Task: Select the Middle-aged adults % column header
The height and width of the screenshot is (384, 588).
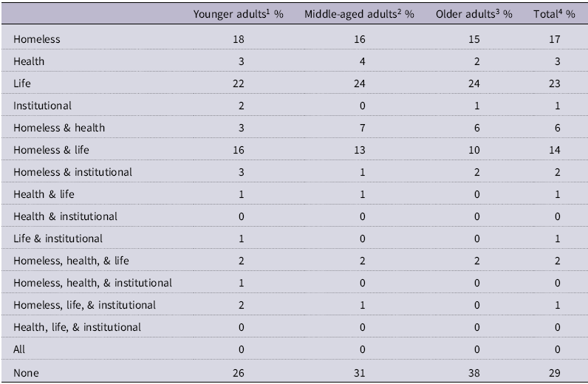Action: click(359, 14)
